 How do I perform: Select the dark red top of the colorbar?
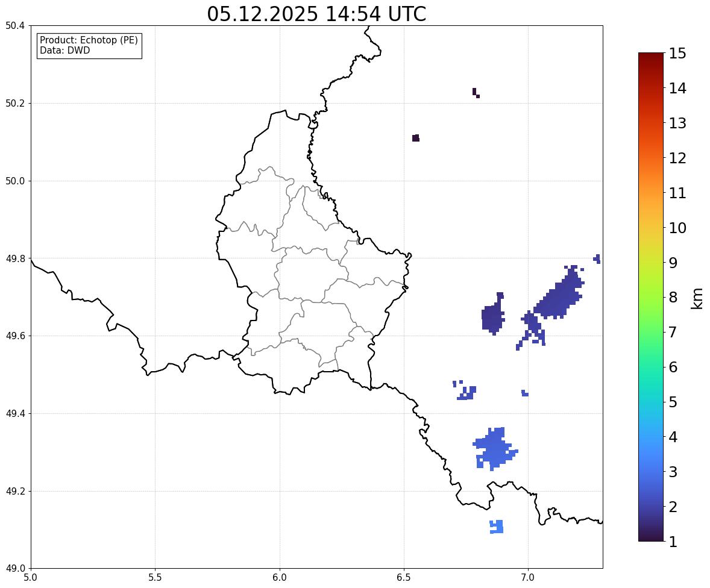651,57
